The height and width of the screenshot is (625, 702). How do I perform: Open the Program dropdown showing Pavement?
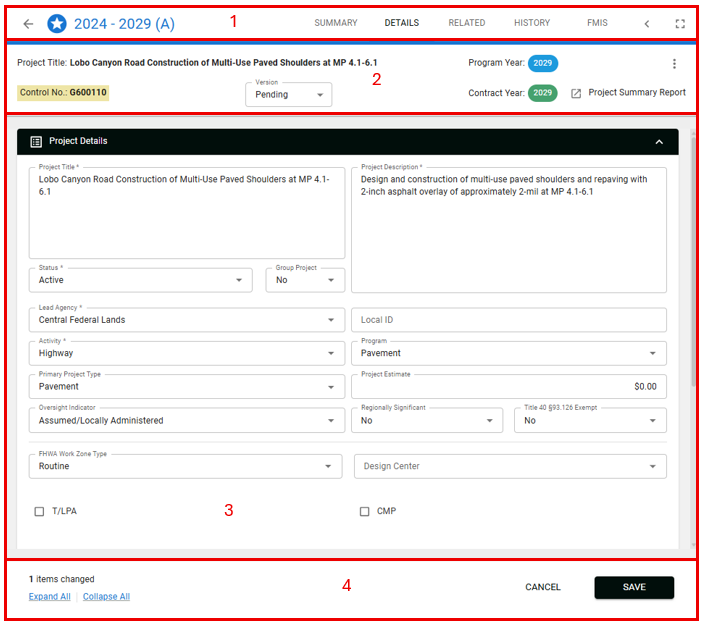click(509, 353)
